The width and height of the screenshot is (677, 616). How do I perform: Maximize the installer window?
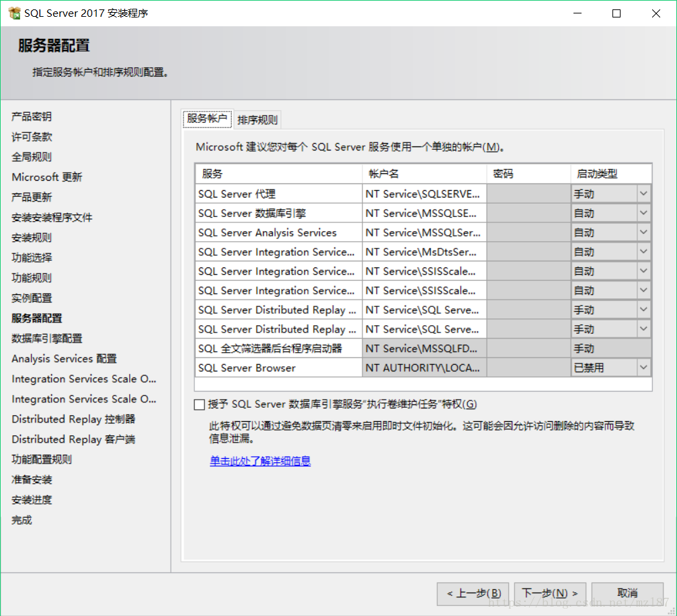(x=616, y=13)
